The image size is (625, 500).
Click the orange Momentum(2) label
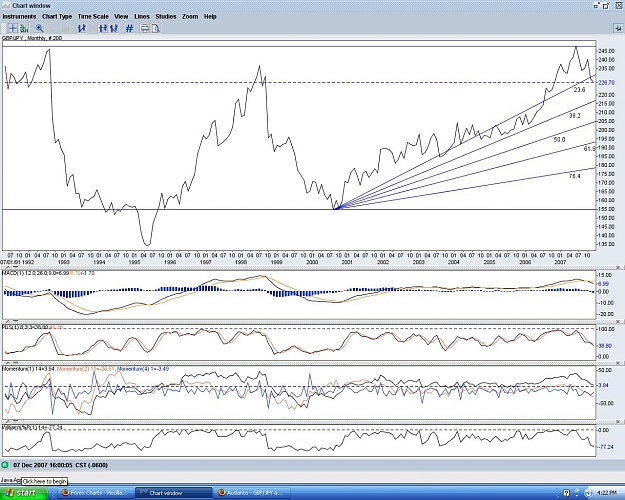point(86,369)
